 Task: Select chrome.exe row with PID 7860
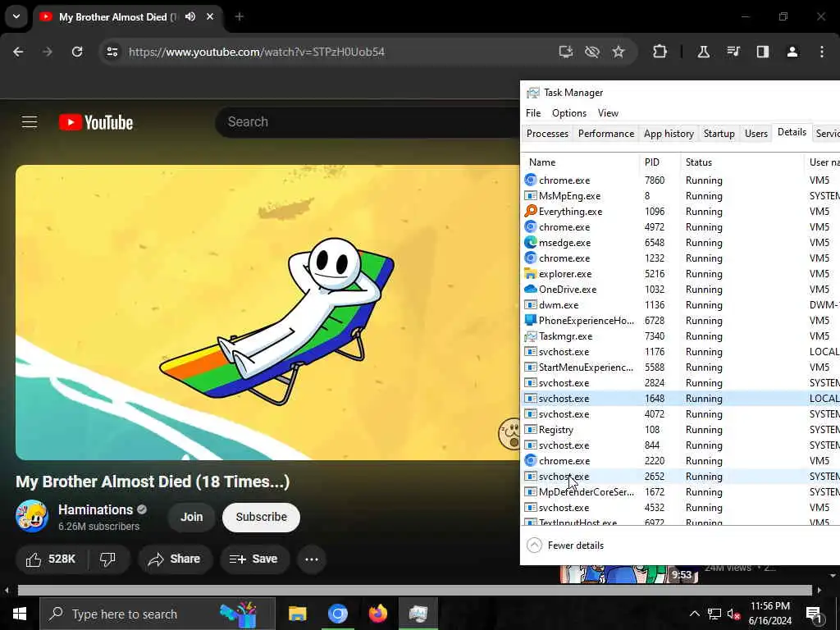[x=680, y=180]
